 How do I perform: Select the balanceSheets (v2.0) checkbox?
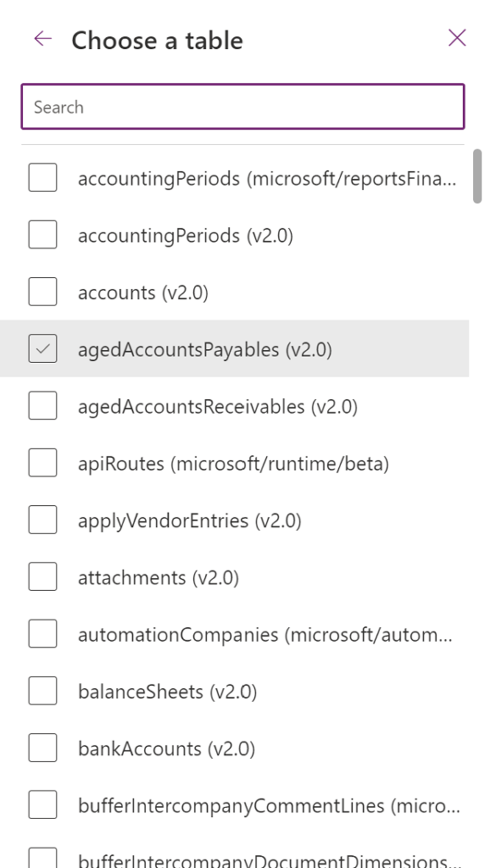coord(43,691)
